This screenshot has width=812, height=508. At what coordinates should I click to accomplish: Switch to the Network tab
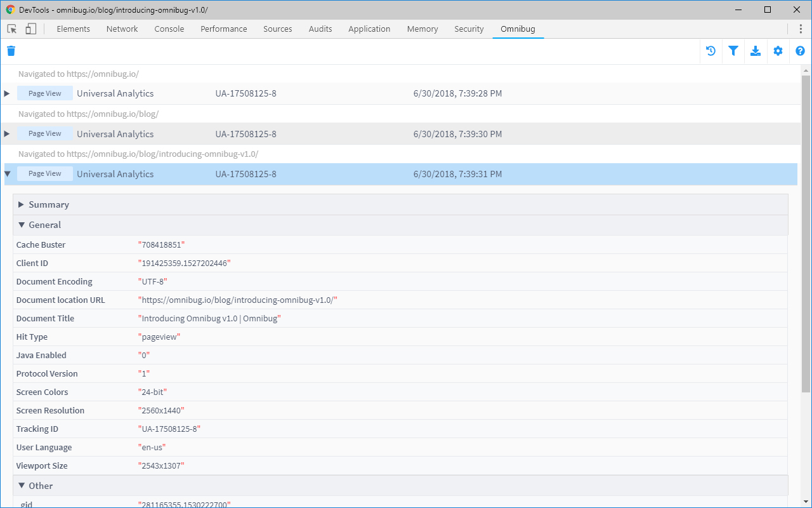click(122, 29)
